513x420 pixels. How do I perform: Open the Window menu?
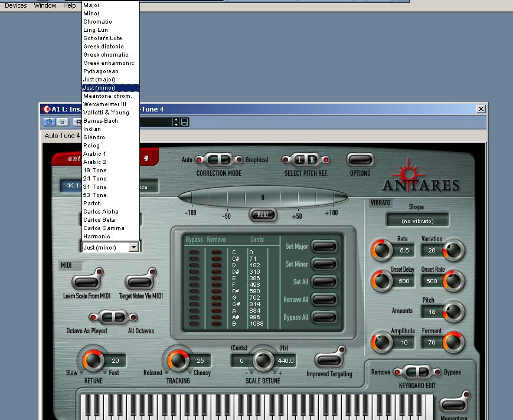point(45,5)
